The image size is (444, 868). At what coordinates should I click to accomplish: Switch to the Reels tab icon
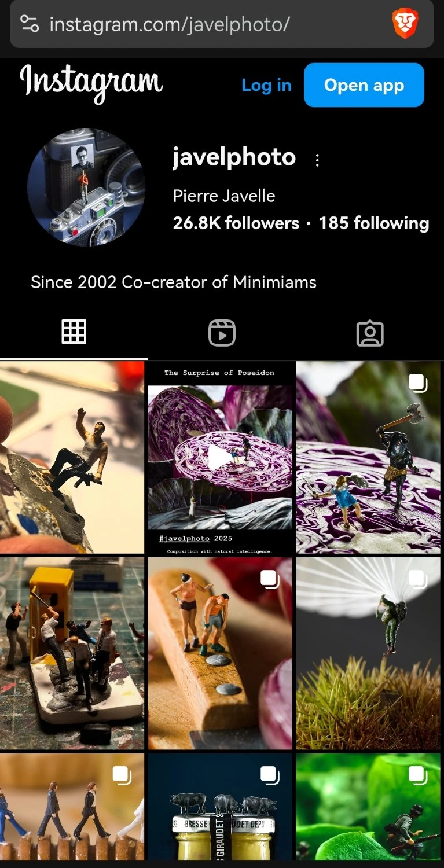(x=222, y=333)
